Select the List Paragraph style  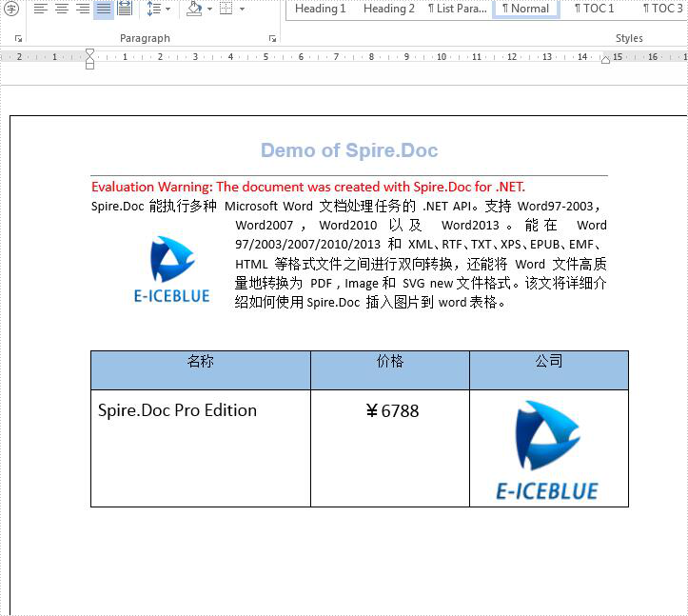click(x=457, y=9)
